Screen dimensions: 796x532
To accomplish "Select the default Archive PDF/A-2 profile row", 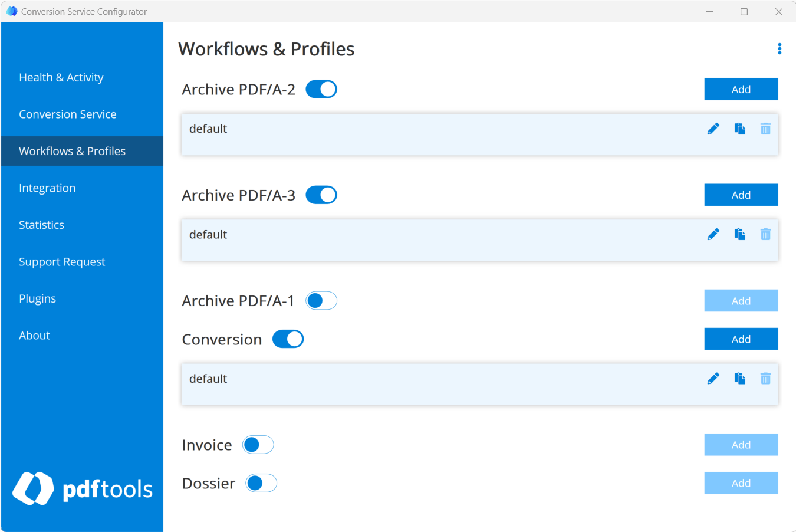I will pos(413,134).
